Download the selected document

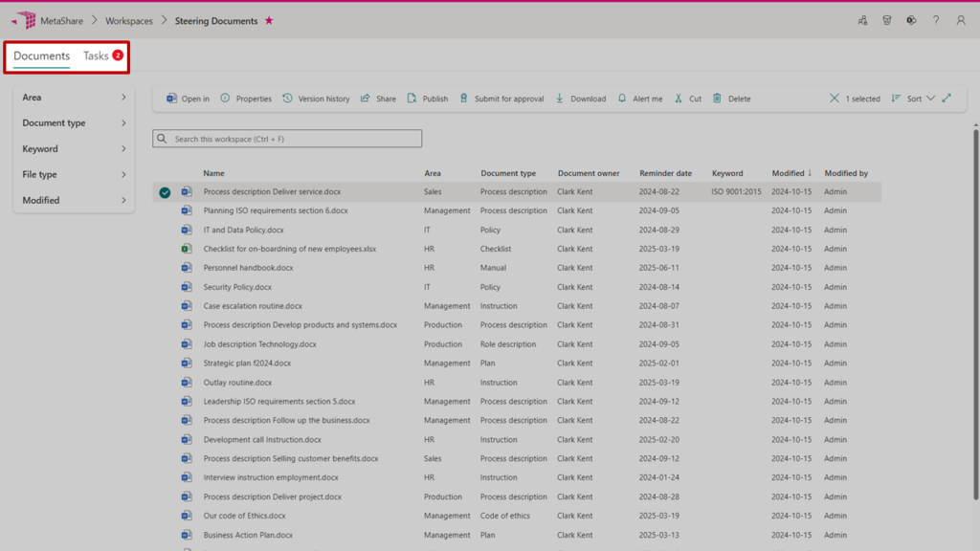pos(581,99)
